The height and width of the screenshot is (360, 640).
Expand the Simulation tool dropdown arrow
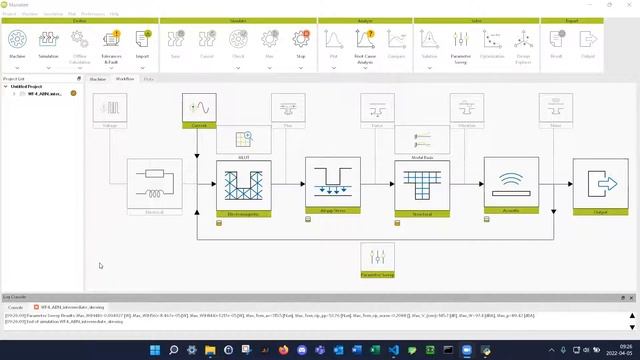coord(48,68)
